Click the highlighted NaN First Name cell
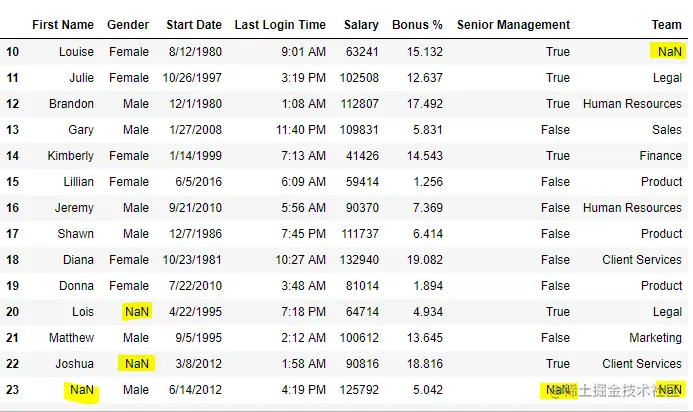693x412 pixels. coord(80,390)
